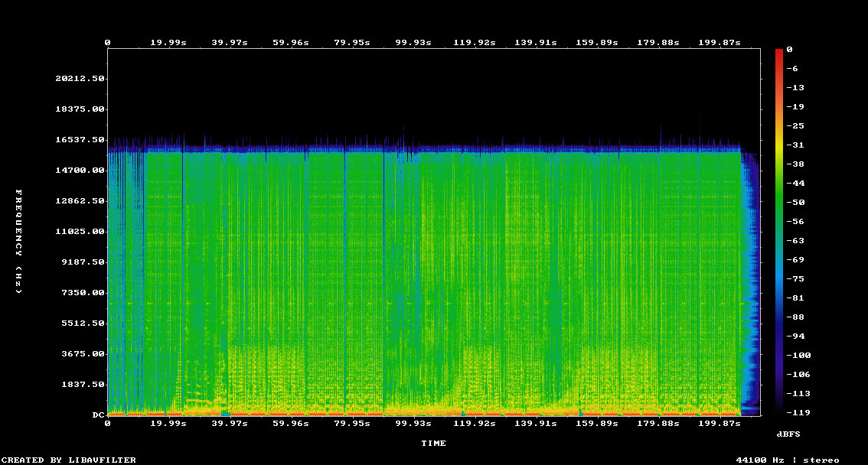
Task: Click the 44100 Hz stereo info text
Action: pos(787,460)
